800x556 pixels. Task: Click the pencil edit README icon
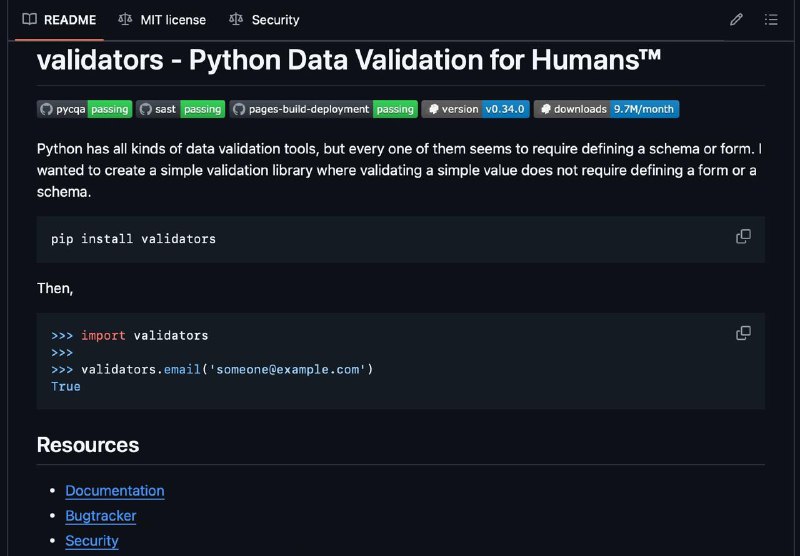click(x=736, y=20)
